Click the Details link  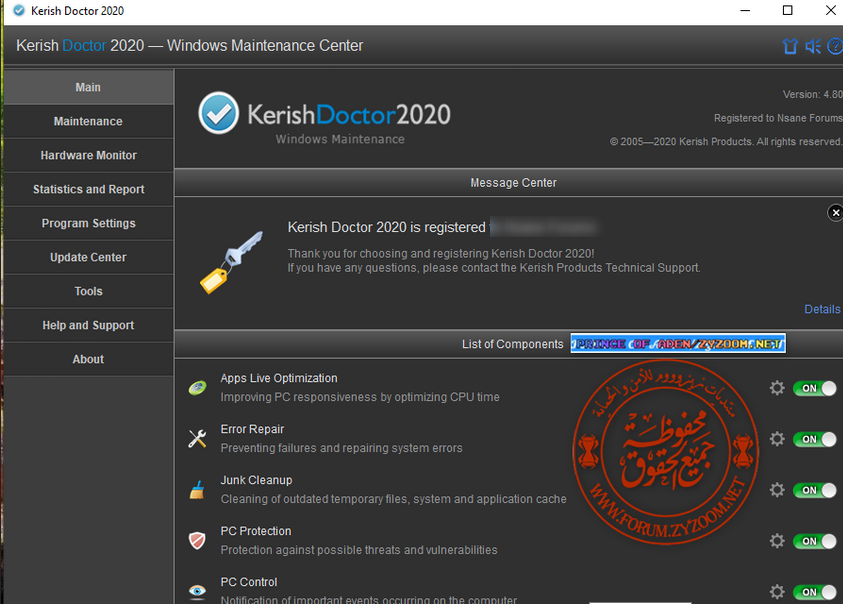pos(821,309)
